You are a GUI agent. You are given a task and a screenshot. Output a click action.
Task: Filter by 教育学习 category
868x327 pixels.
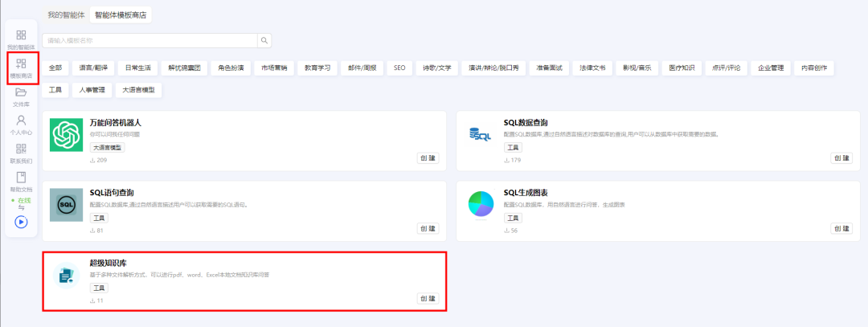pyautogui.click(x=317, y=68)
